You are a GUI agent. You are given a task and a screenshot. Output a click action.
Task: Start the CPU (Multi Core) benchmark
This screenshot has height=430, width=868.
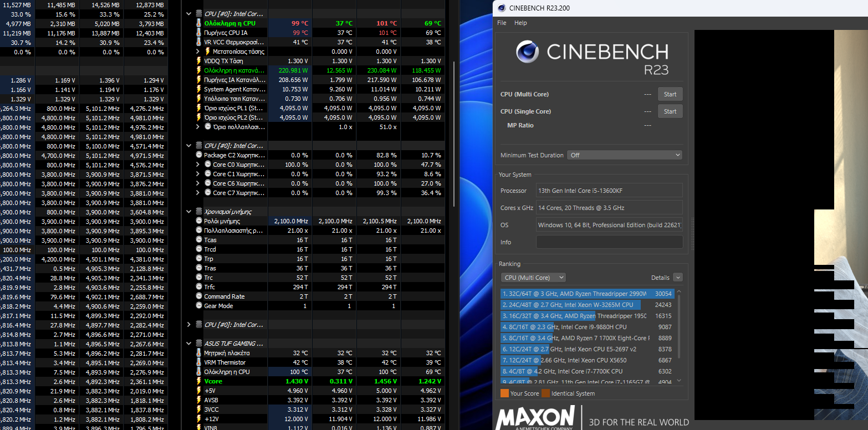pos(670,94)
